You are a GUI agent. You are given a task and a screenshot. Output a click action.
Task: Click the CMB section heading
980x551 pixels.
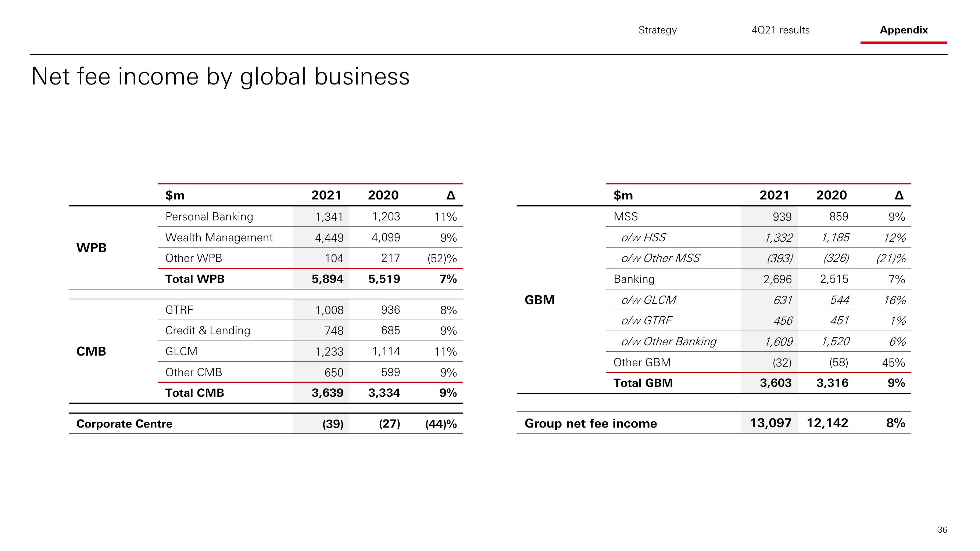click(91, 351)
